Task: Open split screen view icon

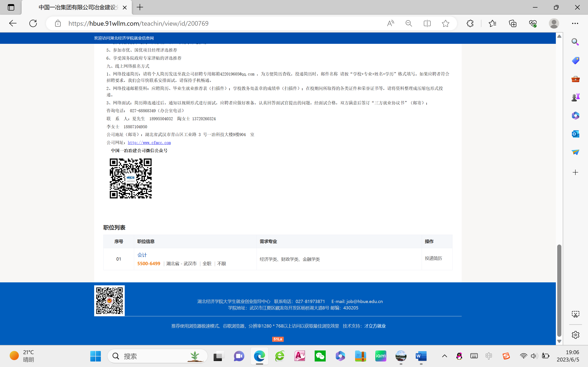Action: (x=427, y=23)
